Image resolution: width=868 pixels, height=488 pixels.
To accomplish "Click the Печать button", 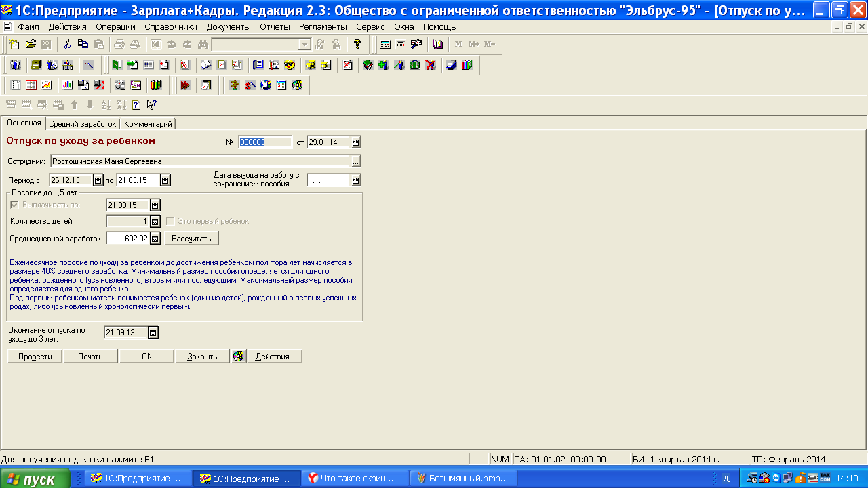I will pyautogui.click(x=90, y=357).
